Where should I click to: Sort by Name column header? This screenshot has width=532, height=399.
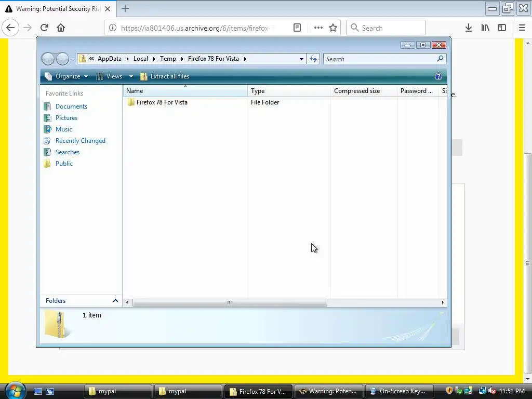(x=185, y=90)
